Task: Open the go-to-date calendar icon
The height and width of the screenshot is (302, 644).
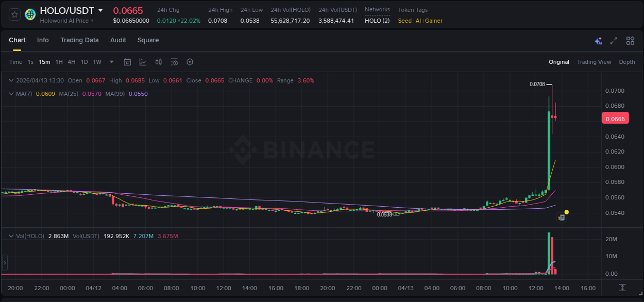Action: point(127,62)
